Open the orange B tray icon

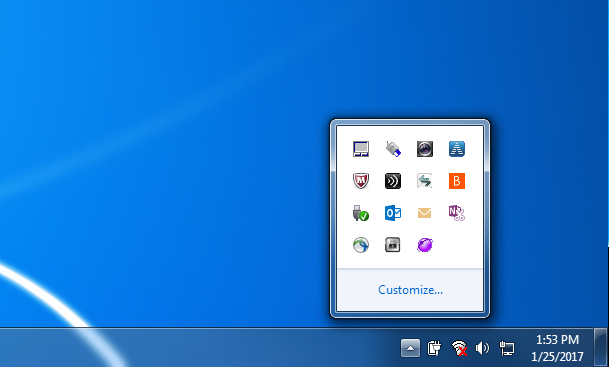[457, 181]
